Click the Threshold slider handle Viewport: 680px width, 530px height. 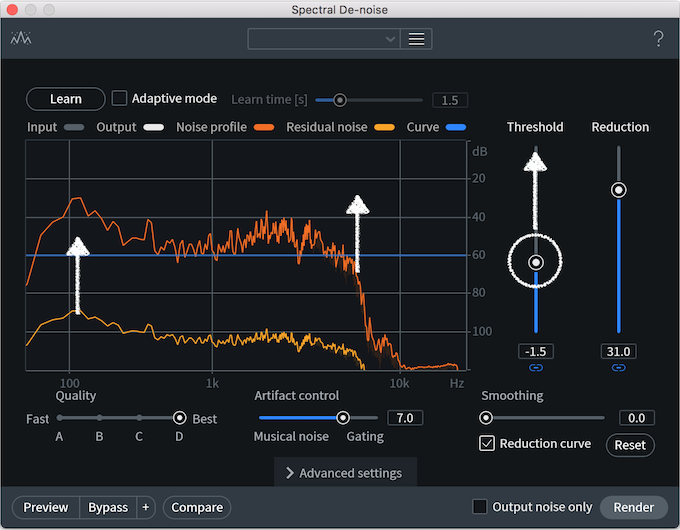[536, 262]
